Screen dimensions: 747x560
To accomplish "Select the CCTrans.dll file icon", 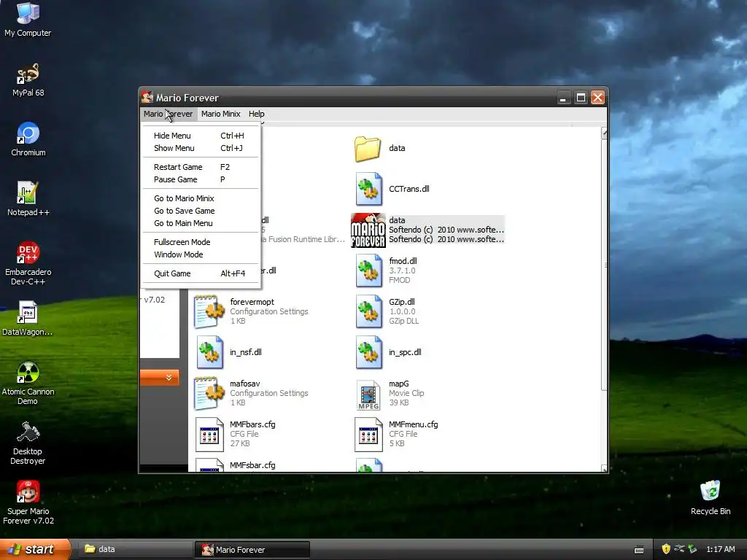I will (368, 189).
